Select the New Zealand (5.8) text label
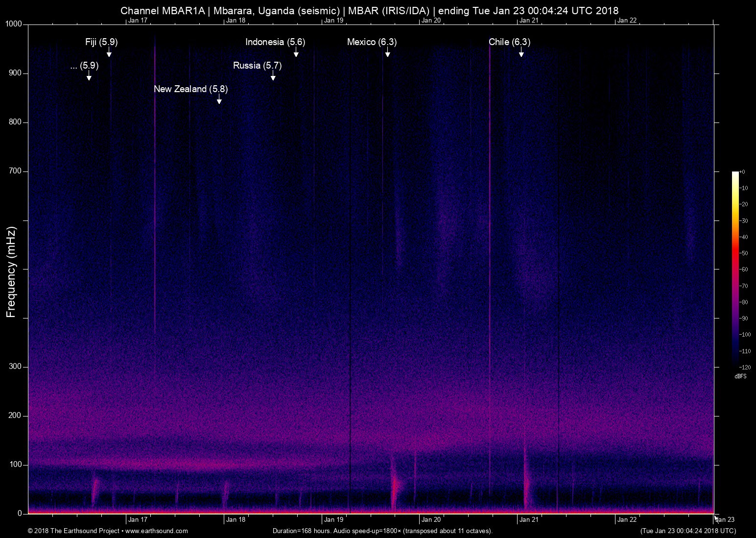 (x=190, y=89)
